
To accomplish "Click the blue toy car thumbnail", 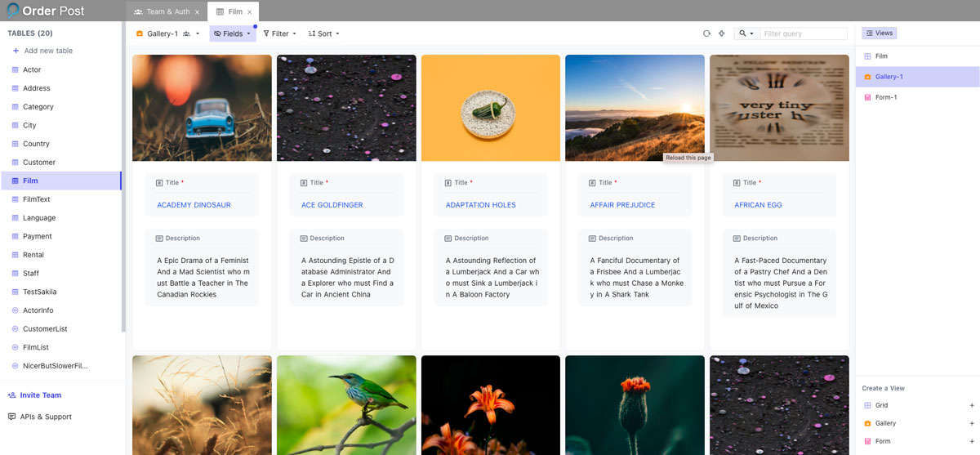I will pyautogui.click(x=202, y=108).
